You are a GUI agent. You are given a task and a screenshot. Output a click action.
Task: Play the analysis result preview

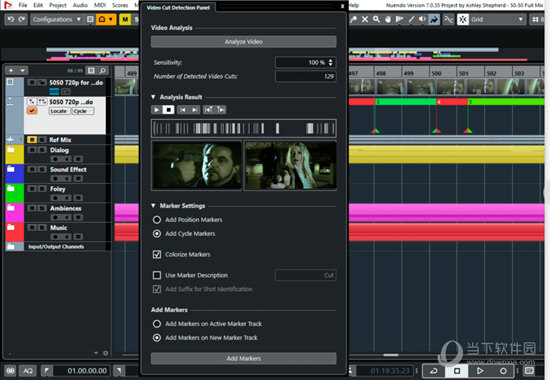click(156, 110)
